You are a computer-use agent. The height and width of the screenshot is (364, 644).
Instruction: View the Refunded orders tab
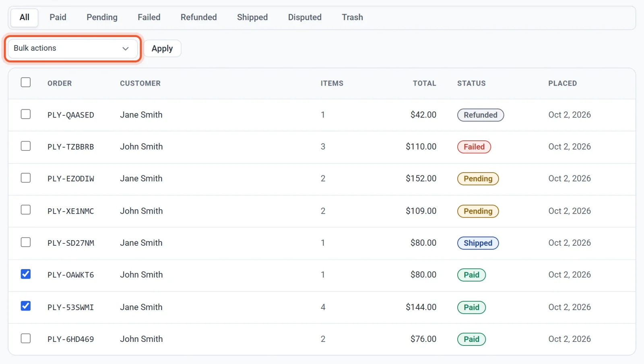click(x=198, y=17)
